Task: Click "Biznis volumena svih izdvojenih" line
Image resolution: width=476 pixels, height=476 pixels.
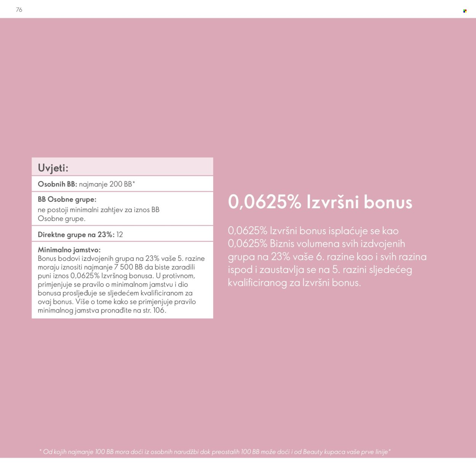Action: (x=316, y=244)
